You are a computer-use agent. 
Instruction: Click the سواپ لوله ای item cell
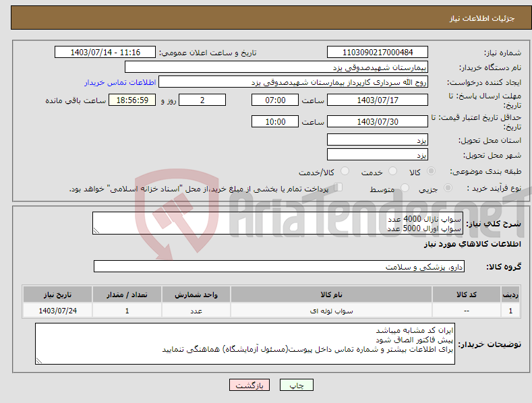coord(331,311)
